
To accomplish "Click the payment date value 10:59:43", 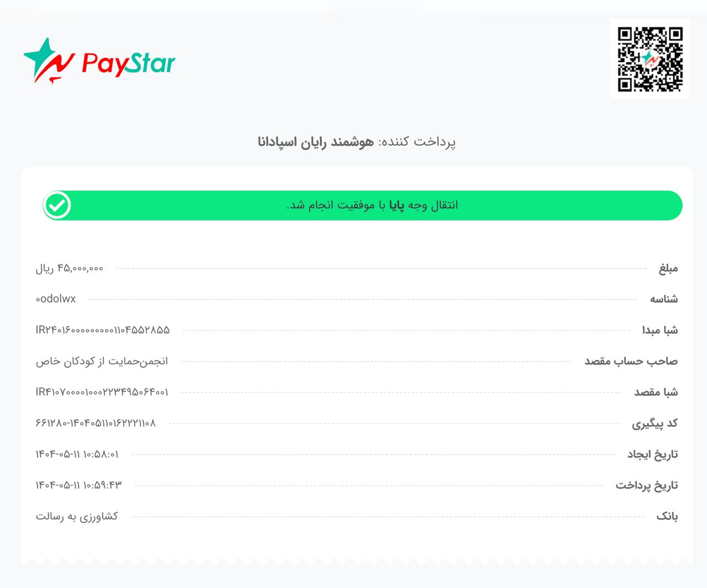I will 78,485.
